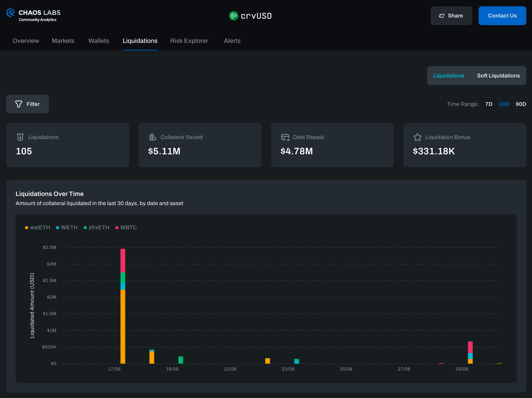Toggle wstETH series in chart legend
Screen dimensions: 532x398
coord(38,227)
